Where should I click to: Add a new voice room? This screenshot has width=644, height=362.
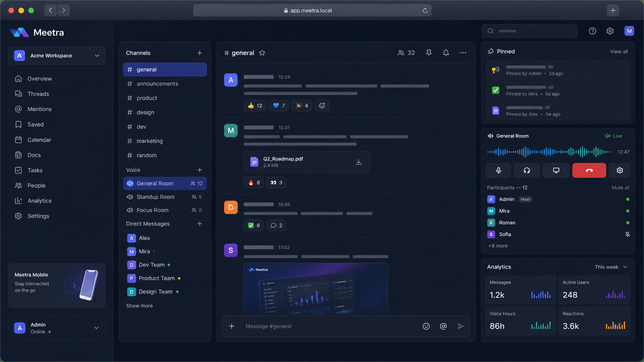[200, 170]
